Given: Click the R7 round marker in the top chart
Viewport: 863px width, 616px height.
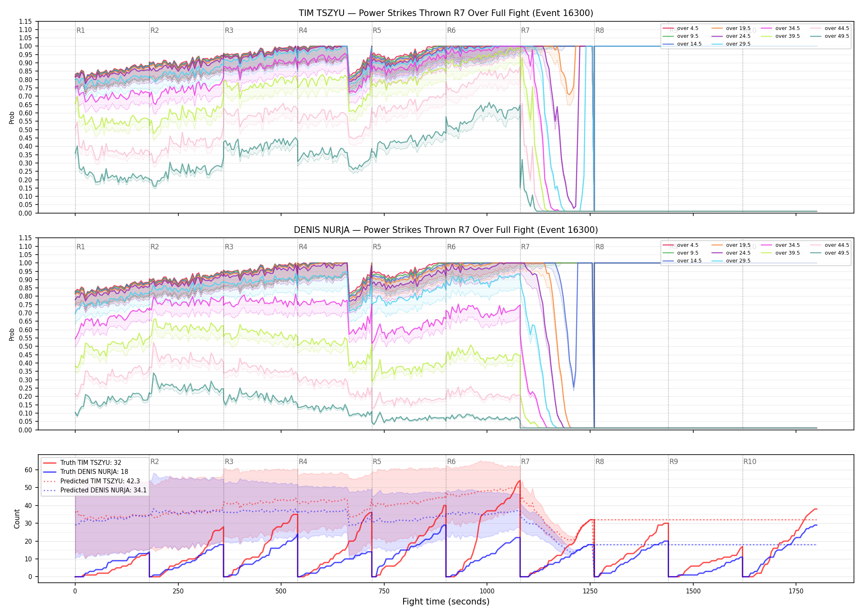Looking at the screenshot, I should [x=525, y=30].
